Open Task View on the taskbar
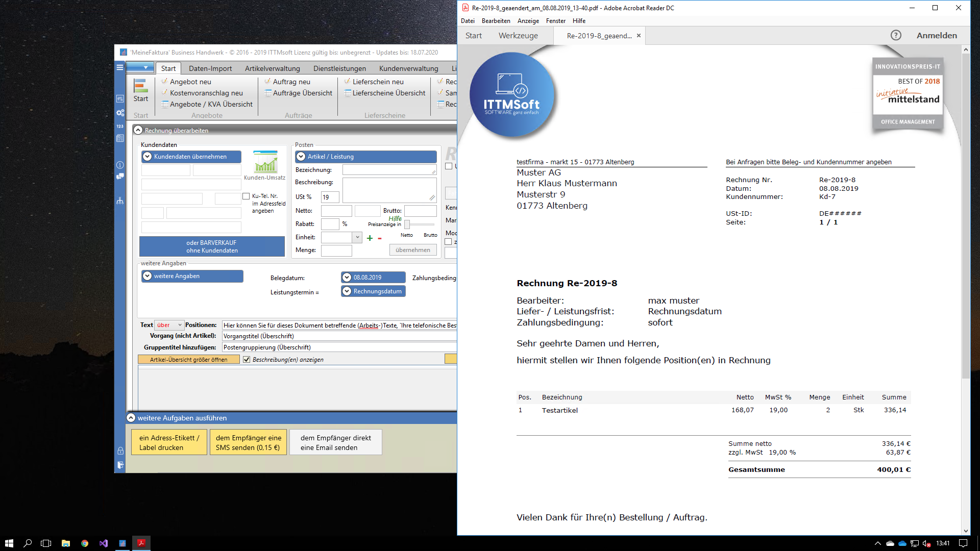 click(x=46, y=543)
